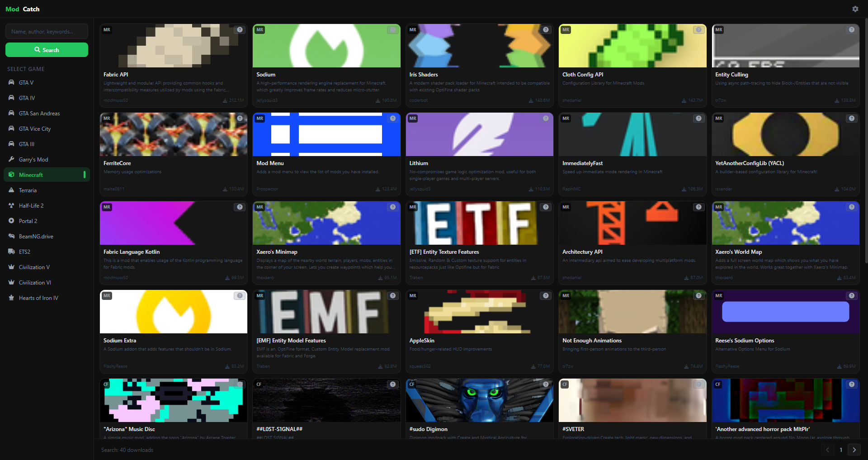Click the #SVETER blurred thumbnail
Viewport: 868px width, 460px height.
(632, 400)
